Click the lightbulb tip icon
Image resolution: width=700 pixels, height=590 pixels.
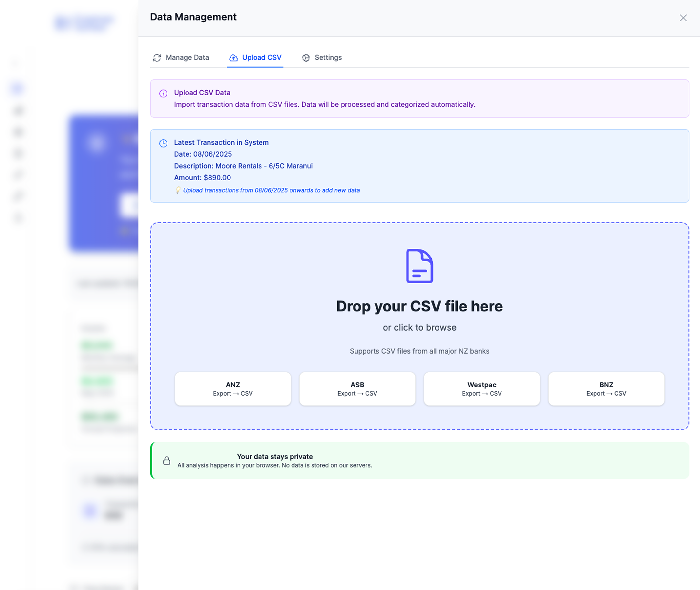[178, 190]
